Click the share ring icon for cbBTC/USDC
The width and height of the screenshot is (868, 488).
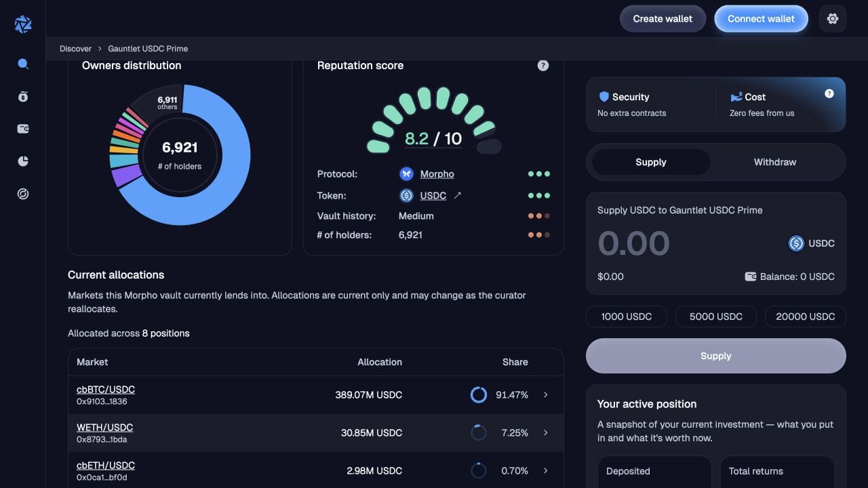[x=479, y=394]
